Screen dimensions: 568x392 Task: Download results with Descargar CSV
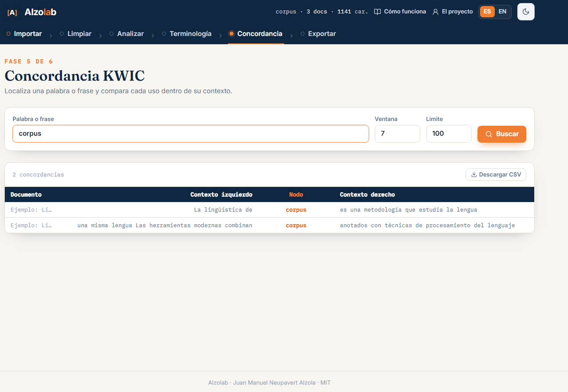[x=496, y=174]
